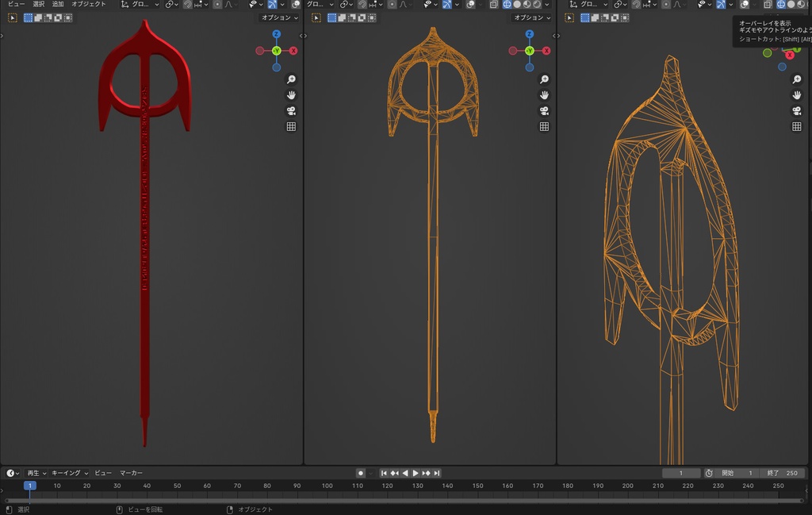Toggle camera view icon in middle viewport

pos(544,111)
